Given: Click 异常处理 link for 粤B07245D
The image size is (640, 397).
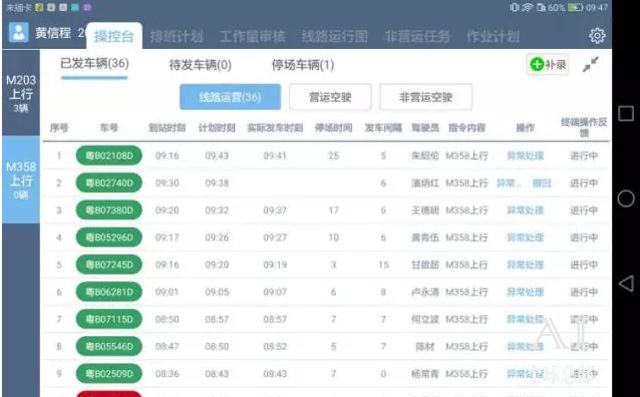Looking at the screenshot, I should (x=525, y=265).
